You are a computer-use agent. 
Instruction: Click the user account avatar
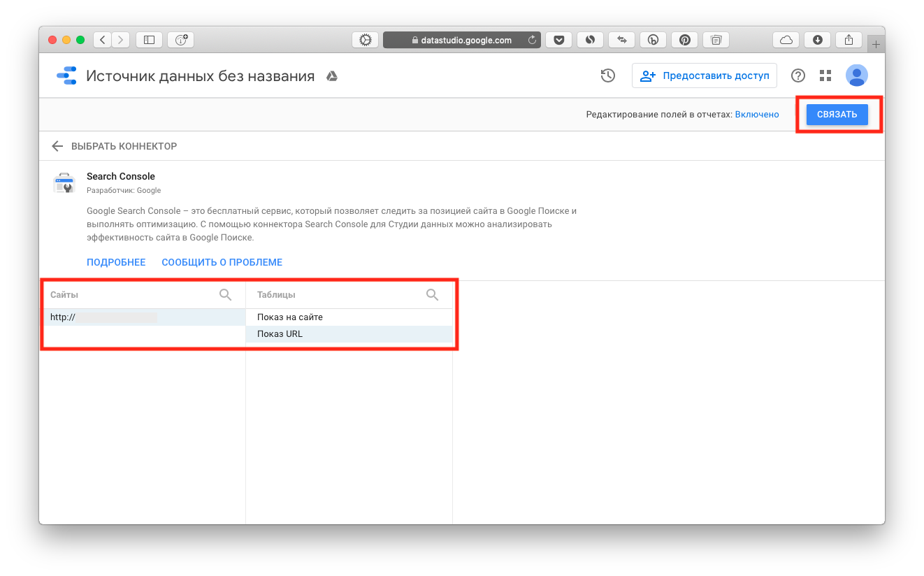(856, 75)
